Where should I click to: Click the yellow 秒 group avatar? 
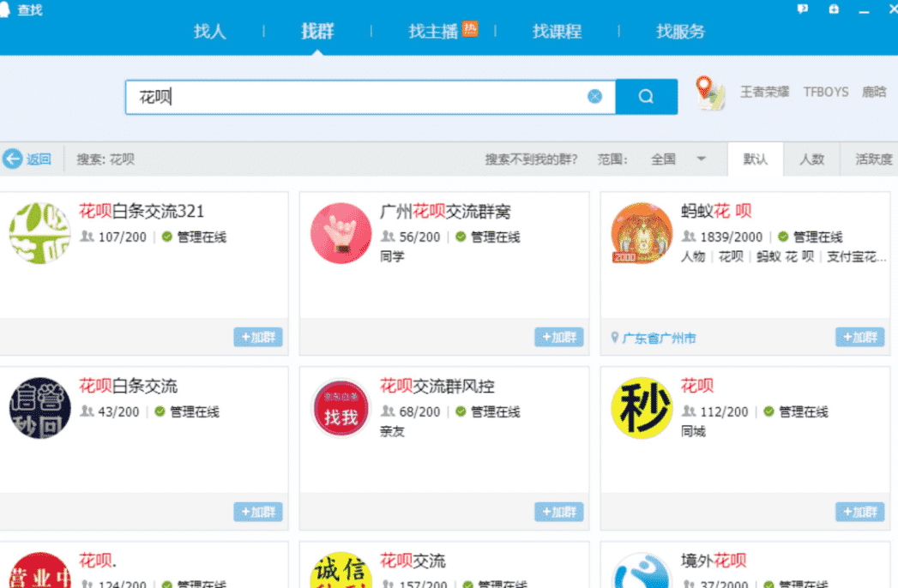coord(642,408)
